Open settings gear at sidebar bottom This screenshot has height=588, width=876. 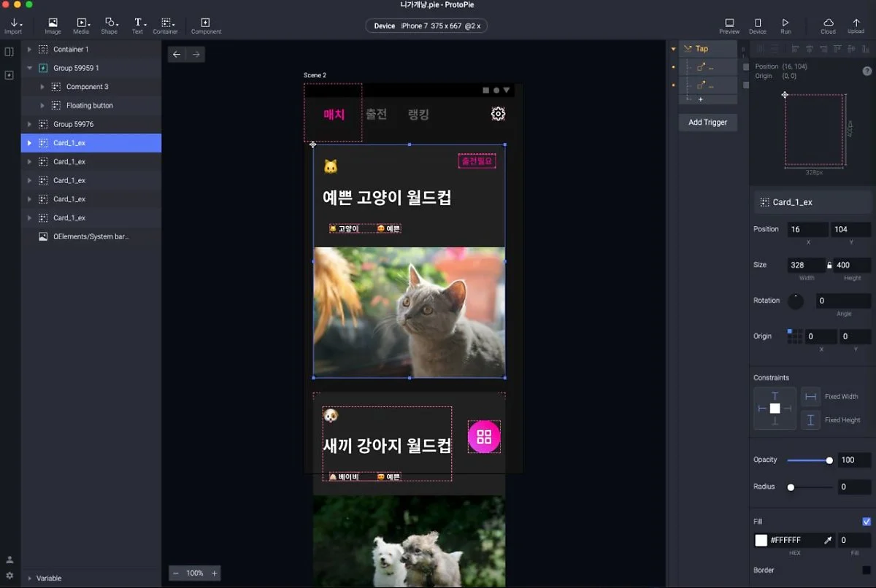click(x=9, y=576)
